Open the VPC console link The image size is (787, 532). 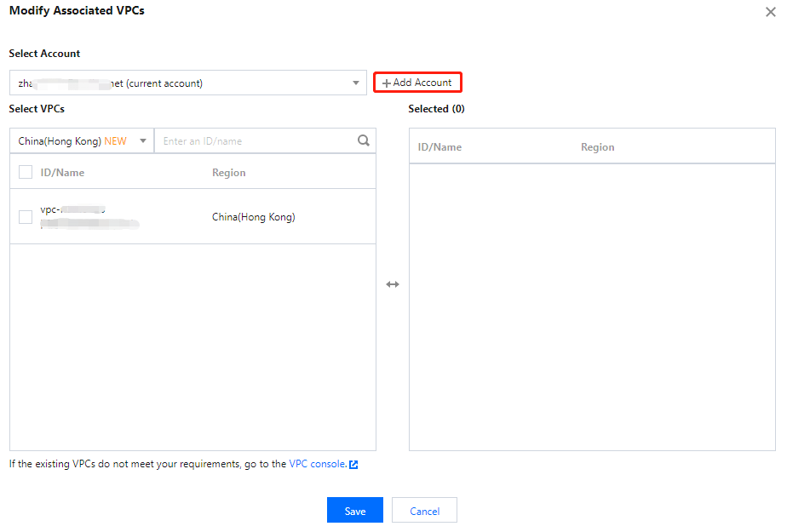[x=317, y=464]
